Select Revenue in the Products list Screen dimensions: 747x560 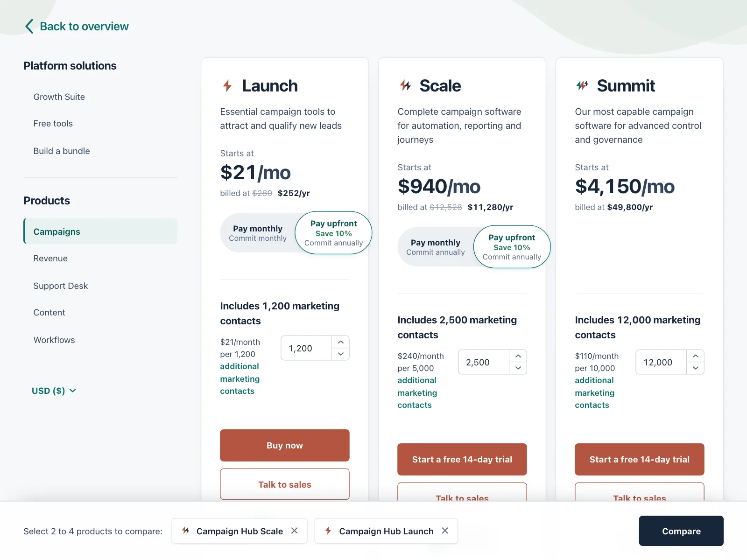point(50,259)
